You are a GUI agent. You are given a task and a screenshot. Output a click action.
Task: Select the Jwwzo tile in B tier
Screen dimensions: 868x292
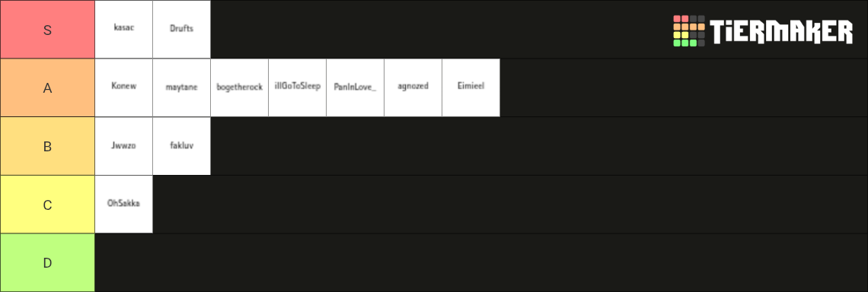coord(124,146)
